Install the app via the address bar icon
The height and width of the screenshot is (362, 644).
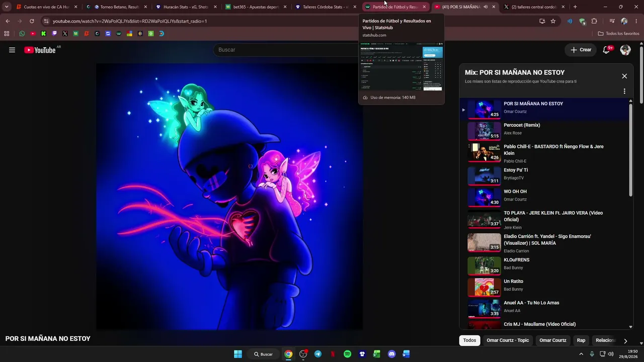coord(542,21)
